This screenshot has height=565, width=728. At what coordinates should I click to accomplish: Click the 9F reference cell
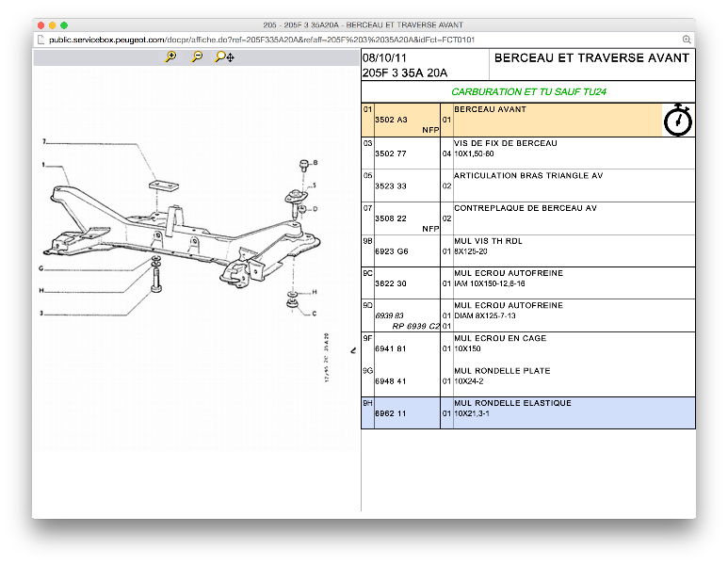pos(367,338)
